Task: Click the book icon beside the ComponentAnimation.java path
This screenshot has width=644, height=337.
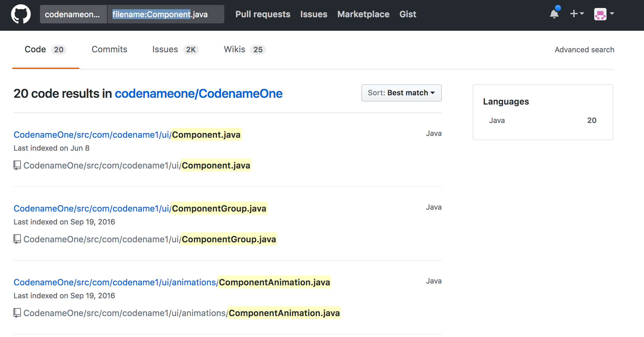Action: click(x=17, y=313)
